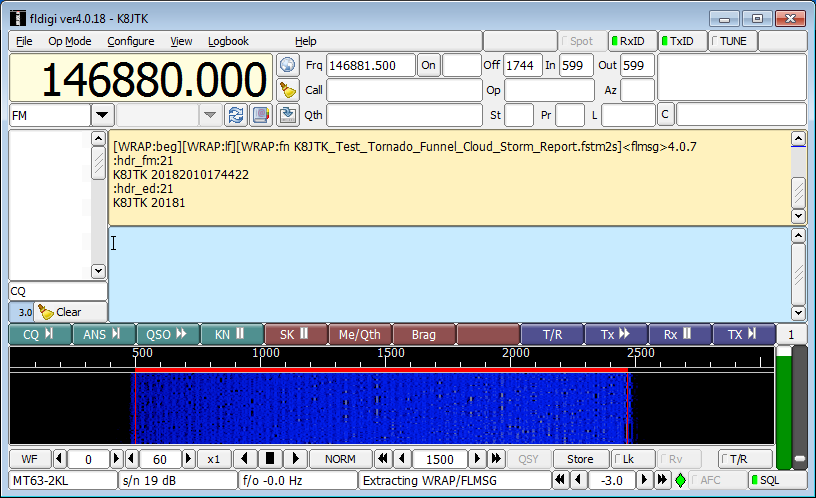Increase cursor frequency from 1500
The width and height of the screenshot is (816, 498).
coord(477,458)
